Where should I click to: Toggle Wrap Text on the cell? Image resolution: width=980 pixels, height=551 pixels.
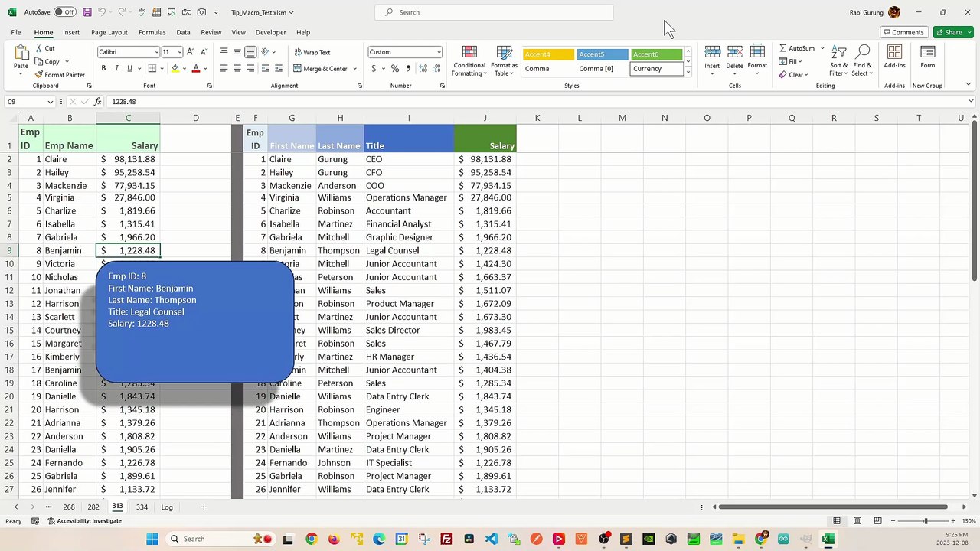point(312,52)
